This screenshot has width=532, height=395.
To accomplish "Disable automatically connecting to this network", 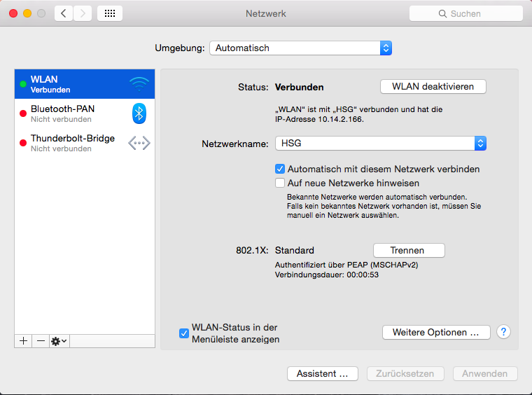I will [280, 169].
